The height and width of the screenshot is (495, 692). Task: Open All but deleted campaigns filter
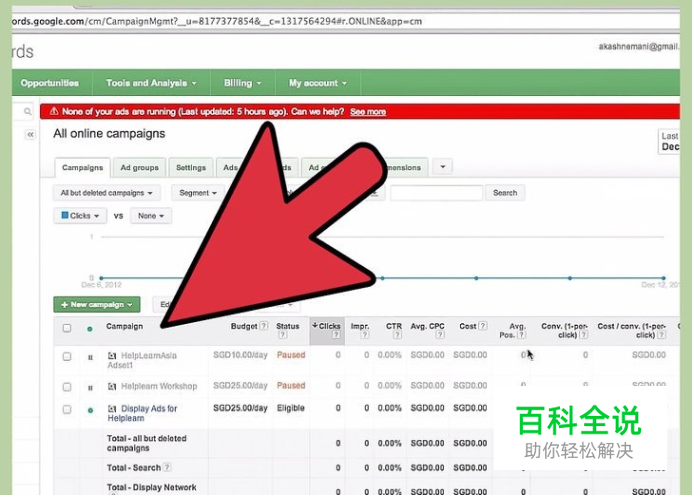(x=106, y=193)
